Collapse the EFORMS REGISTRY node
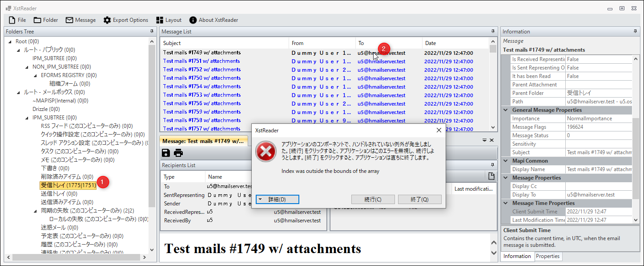This screenshot has width=644, height=266. 36,75
